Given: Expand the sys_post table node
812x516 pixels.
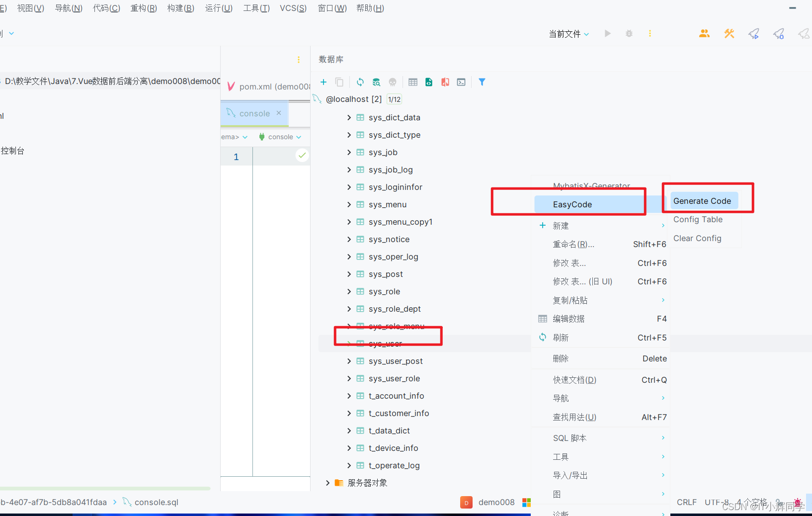Looking at the screenshot, I should (349, 274).
